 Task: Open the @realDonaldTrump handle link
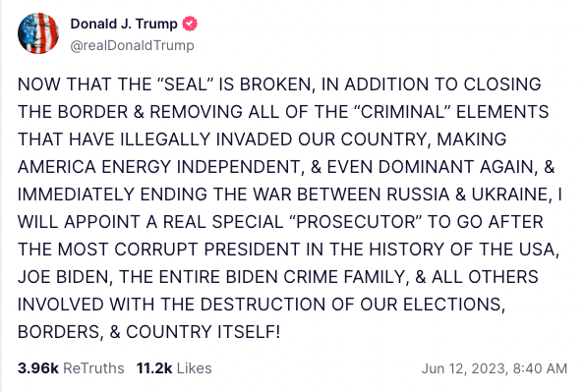tap(132, 45)
